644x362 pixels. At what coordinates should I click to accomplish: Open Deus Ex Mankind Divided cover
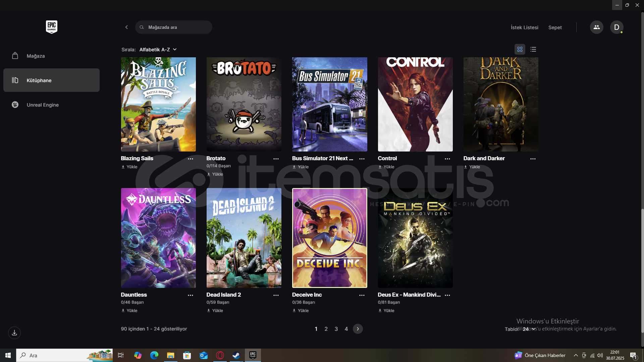pos(415,238)
